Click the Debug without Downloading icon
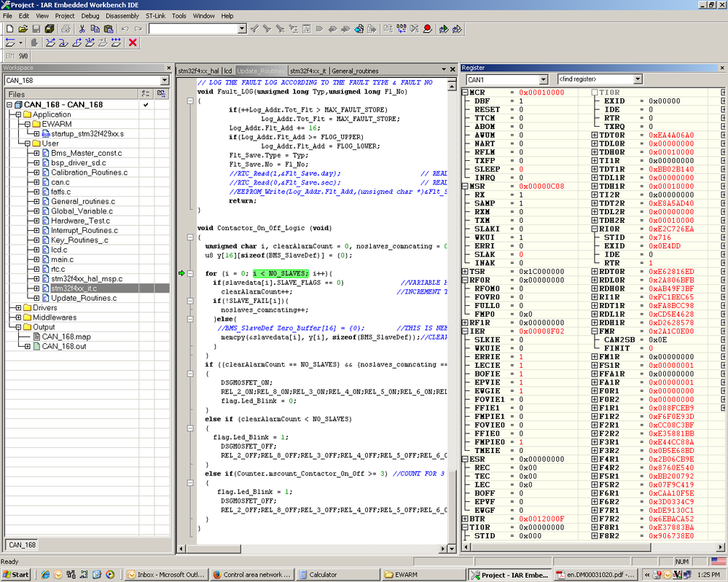Viewport: 728px width, 582px height. pyautogui.click(x=457, y=29)
